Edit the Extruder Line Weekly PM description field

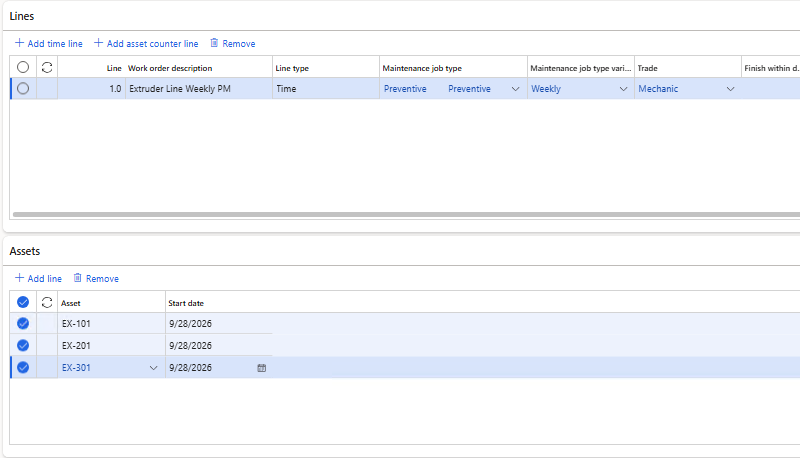click(198, 89)
